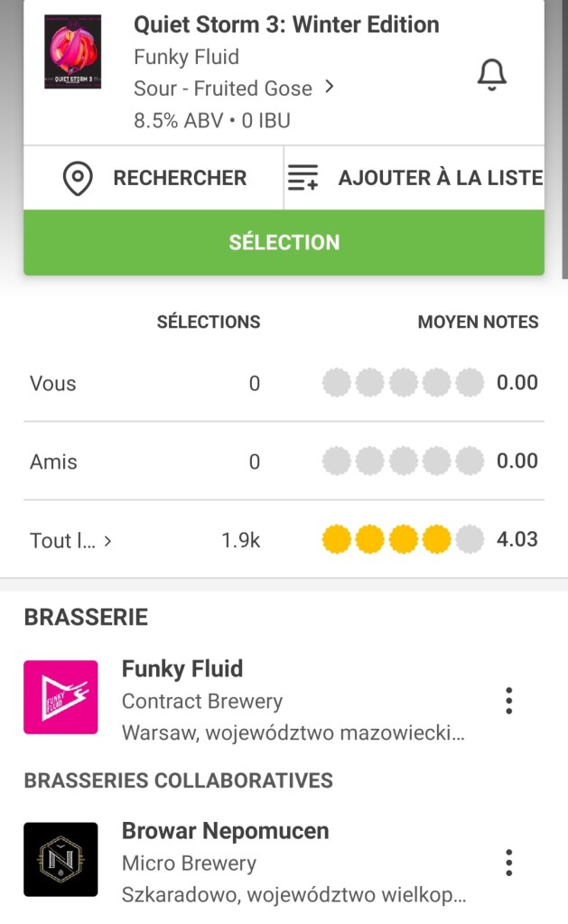Viewport: 568px width, 924px height.
Task: Open Browar Nepomucen three-dot options menu
Action: pos(509,863)
